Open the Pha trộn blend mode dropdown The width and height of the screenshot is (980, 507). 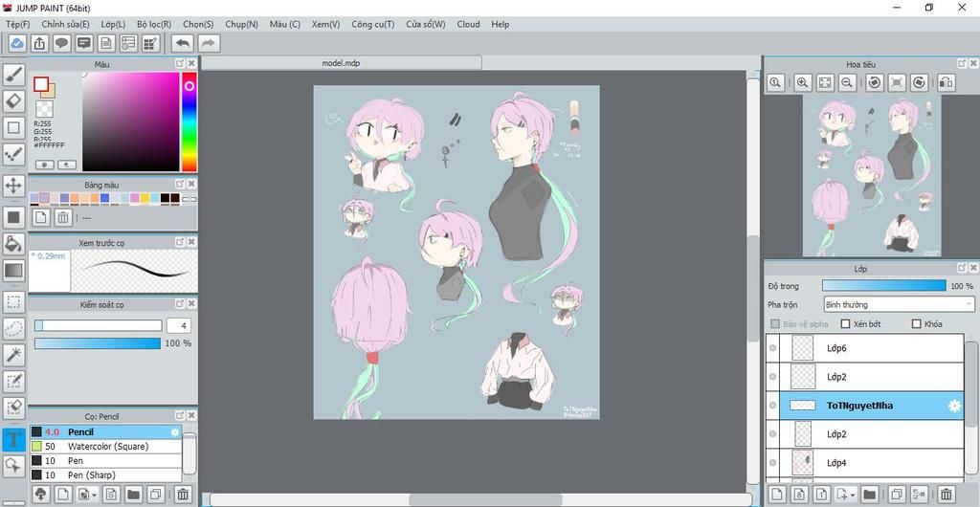pyautogui.click(x=899, y=305)
